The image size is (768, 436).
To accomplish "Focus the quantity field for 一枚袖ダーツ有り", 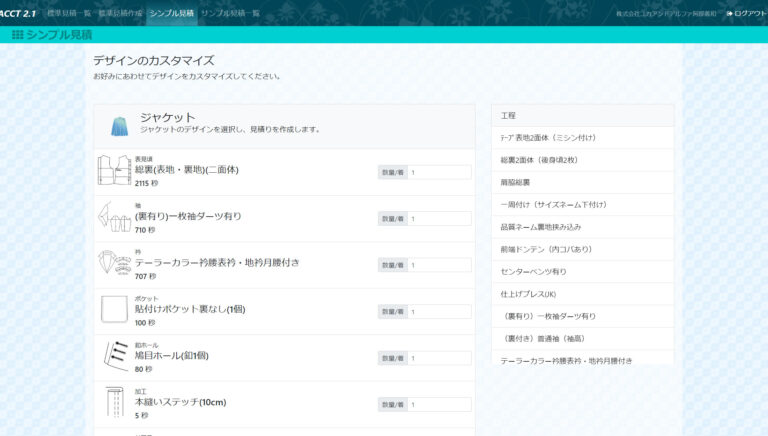I will point(439,218).
